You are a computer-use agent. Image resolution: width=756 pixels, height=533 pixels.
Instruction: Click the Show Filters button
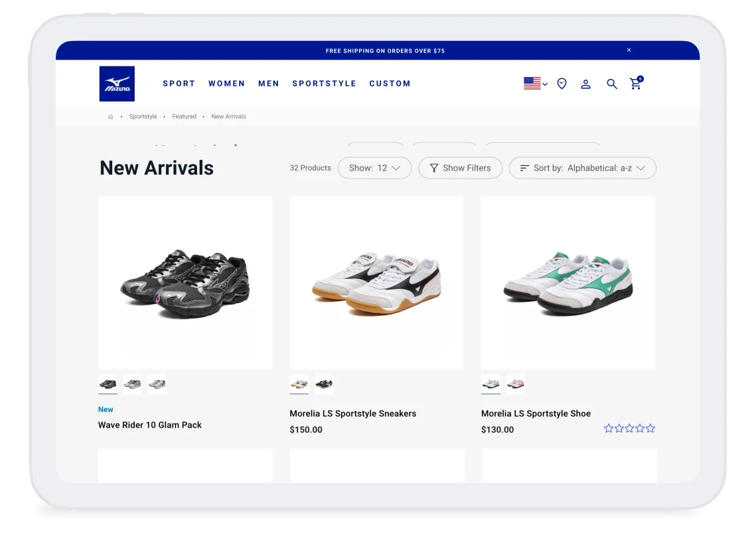click(x=460, y=168)
